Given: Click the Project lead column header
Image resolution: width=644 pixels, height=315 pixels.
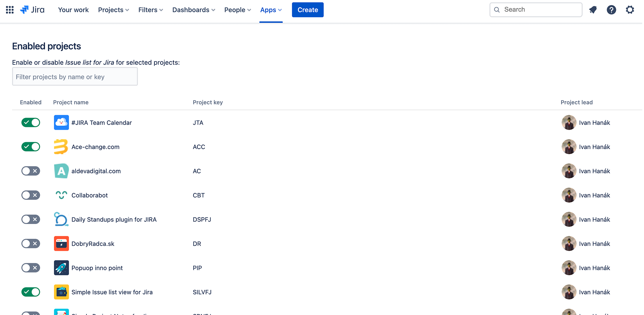Looking at the screenshot, I should [x=576, y=102].
